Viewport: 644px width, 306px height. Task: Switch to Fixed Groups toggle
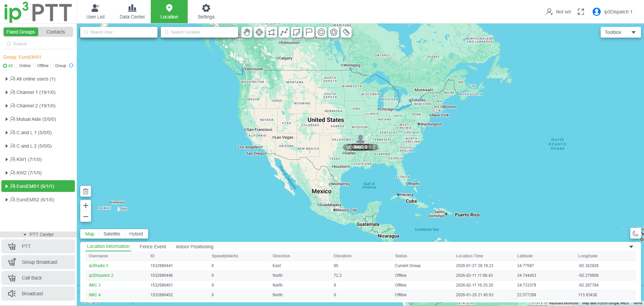click(x=20, y=32)
